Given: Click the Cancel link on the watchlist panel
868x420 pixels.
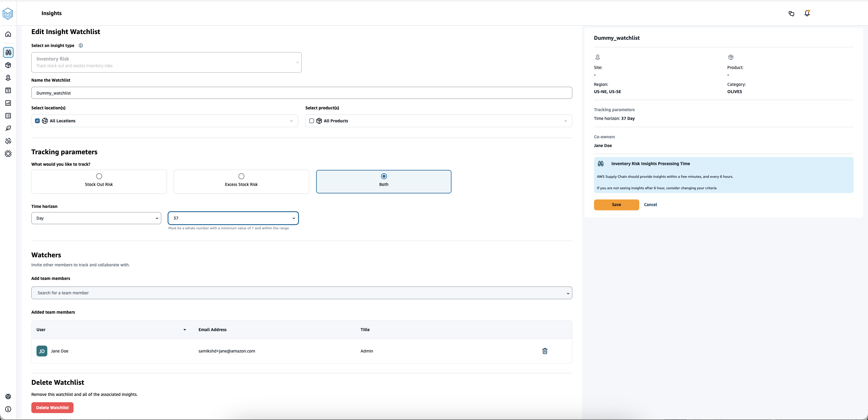Looking at the screenshot, I should pos(650,204).
